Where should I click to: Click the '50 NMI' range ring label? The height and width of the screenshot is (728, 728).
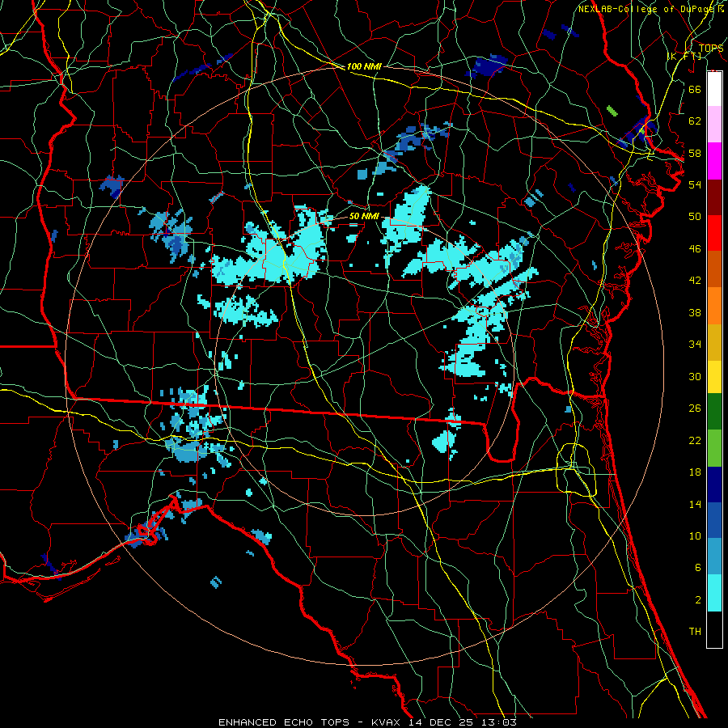point(365,216)
